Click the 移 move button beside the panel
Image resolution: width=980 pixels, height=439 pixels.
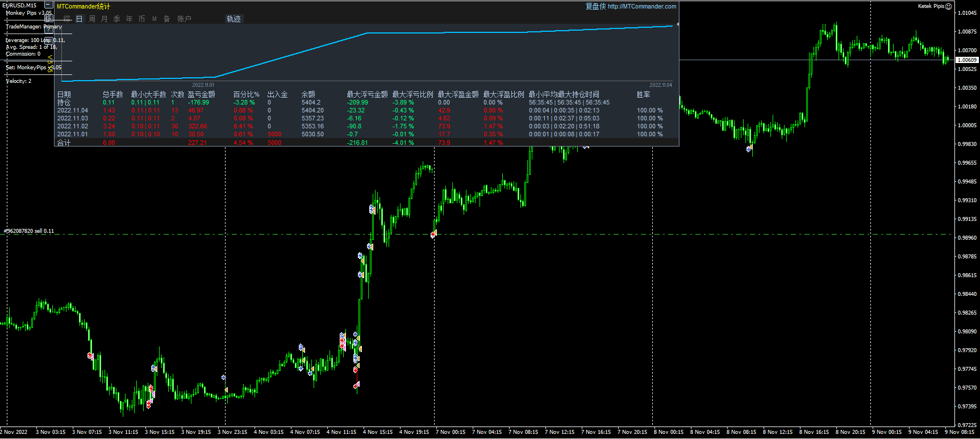point(49,18)
